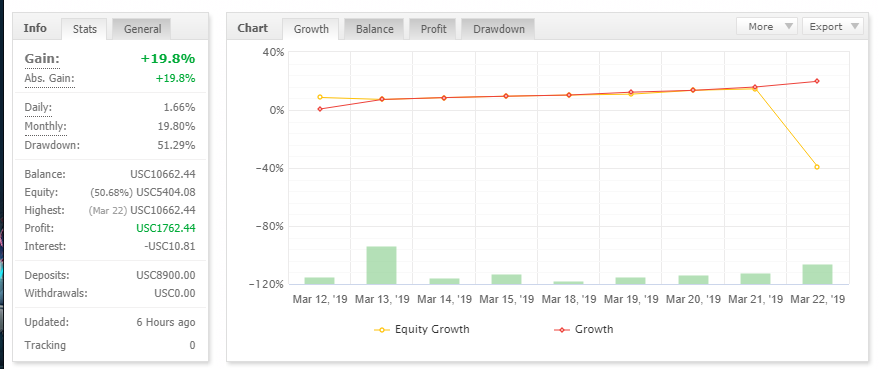Open the Export dropdown
Image resolution: width=879 pixels, height=369 pixels.
(x=832, y=26)
